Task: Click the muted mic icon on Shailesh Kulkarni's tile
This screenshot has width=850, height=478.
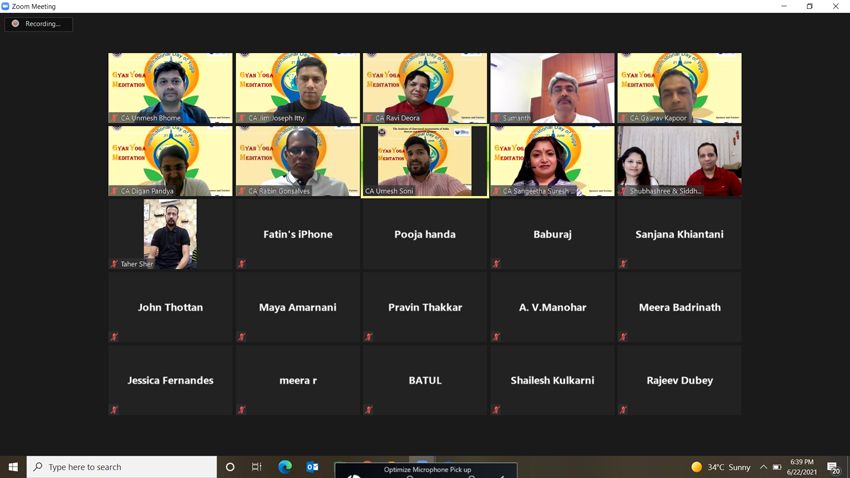Action: [496, 410]
